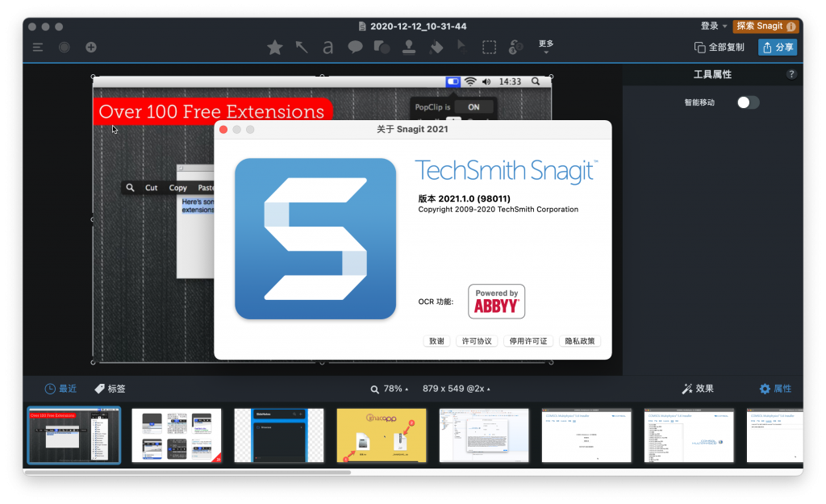This screenshot has width=826, height=504.
Task: Click the 版本 2021.1.0 (98011) text
Action: (x=464, y=198)
